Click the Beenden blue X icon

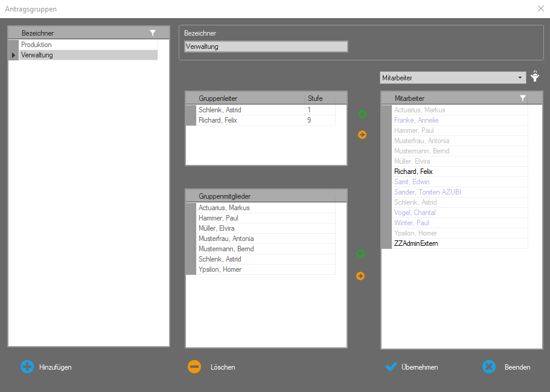pos(488,367)
